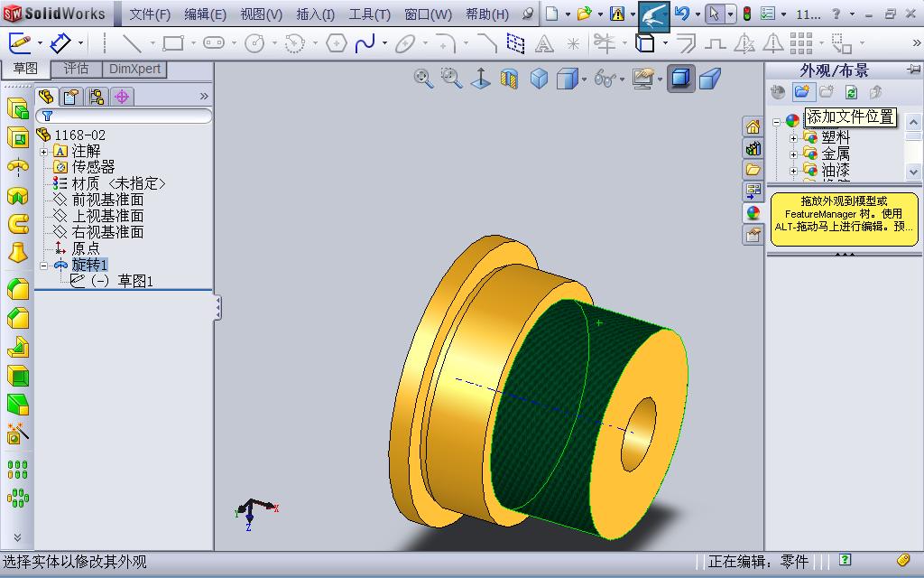
Task: Click the Options button
Action: click(x=767, y=14)
